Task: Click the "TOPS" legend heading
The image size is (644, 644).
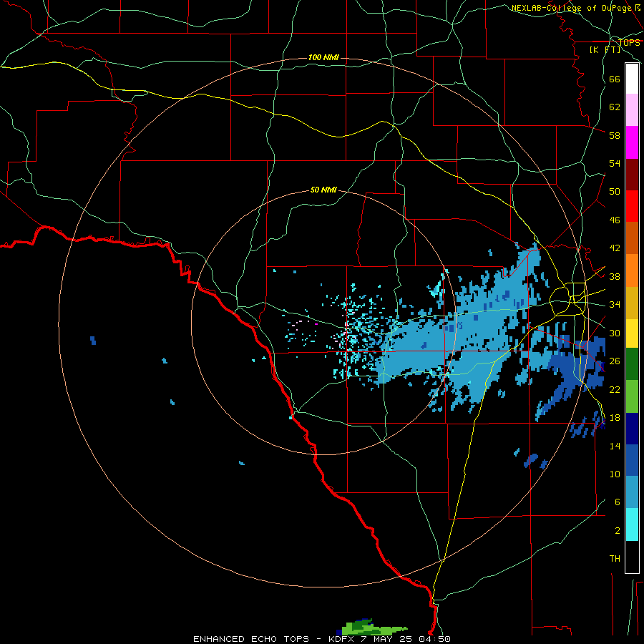Action: pyautogui.click(x=629, y=43)
